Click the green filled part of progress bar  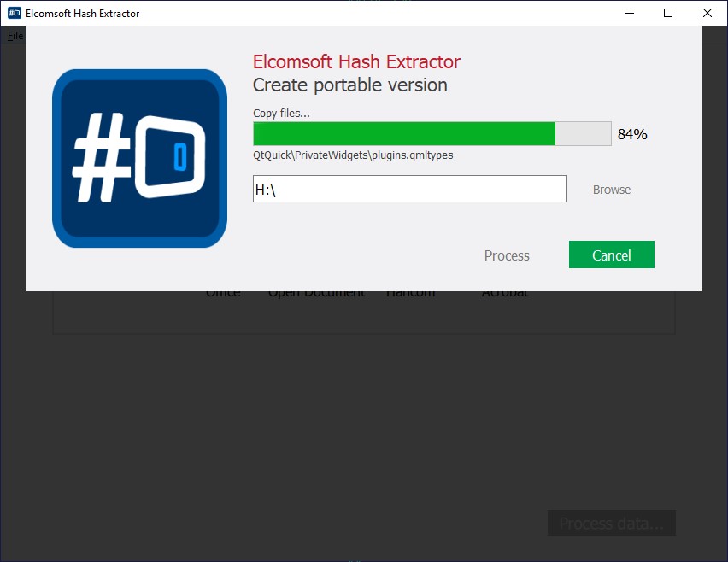[x=403, y=134]
